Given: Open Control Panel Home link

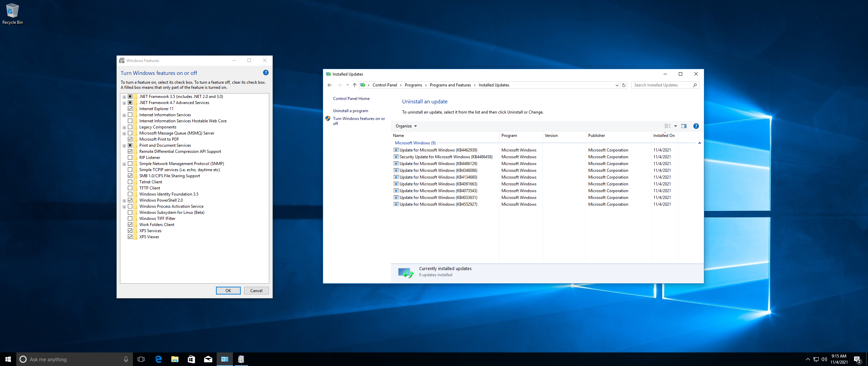Looking at the screenshot, I should tap(351, 99).
